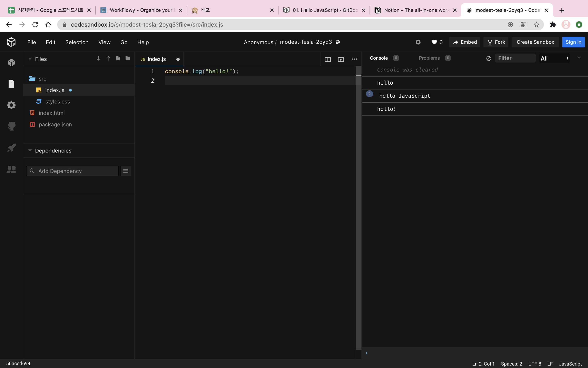
Task: Open editor more options ellipsis
Action: (354, 59)
